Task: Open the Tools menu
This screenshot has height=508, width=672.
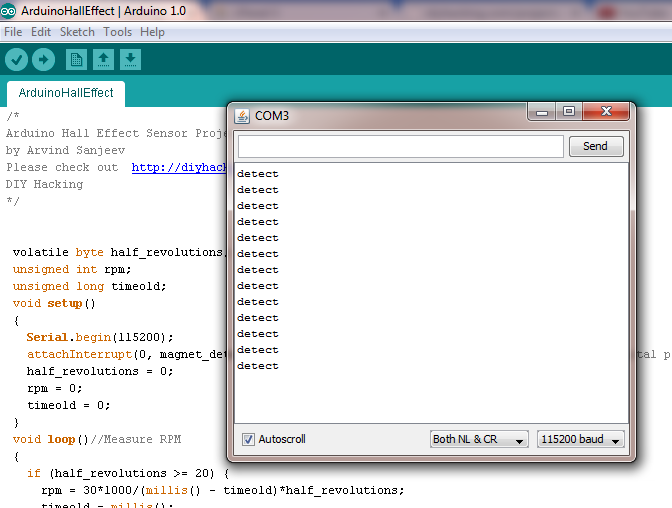Action: [x=117, y=32]
